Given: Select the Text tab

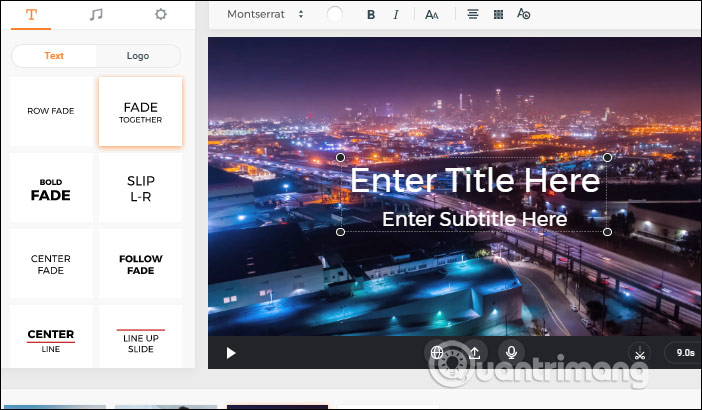Looking at the screenshot, I should 54,56.
